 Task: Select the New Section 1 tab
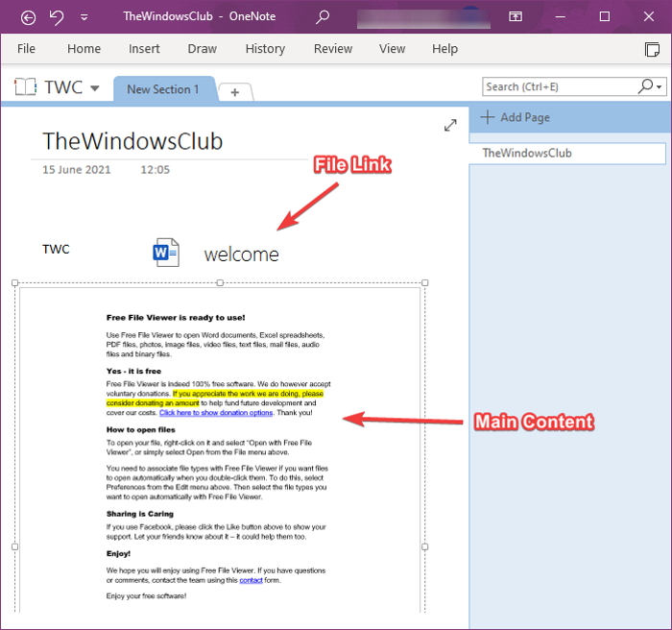(x=163, y=89)
